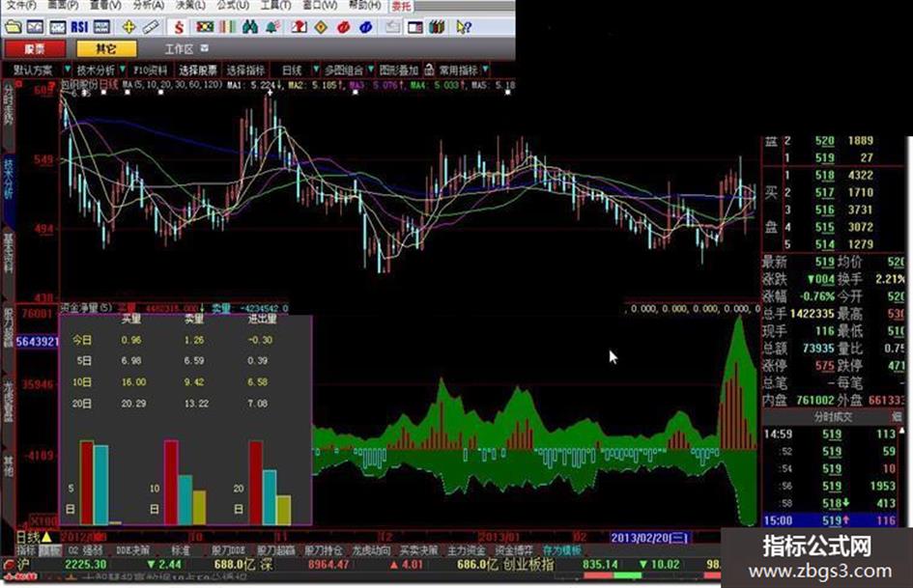Open the 帮助(H) menu
The height and width of the screenshot is (588, 913).
tap(364, 5)
